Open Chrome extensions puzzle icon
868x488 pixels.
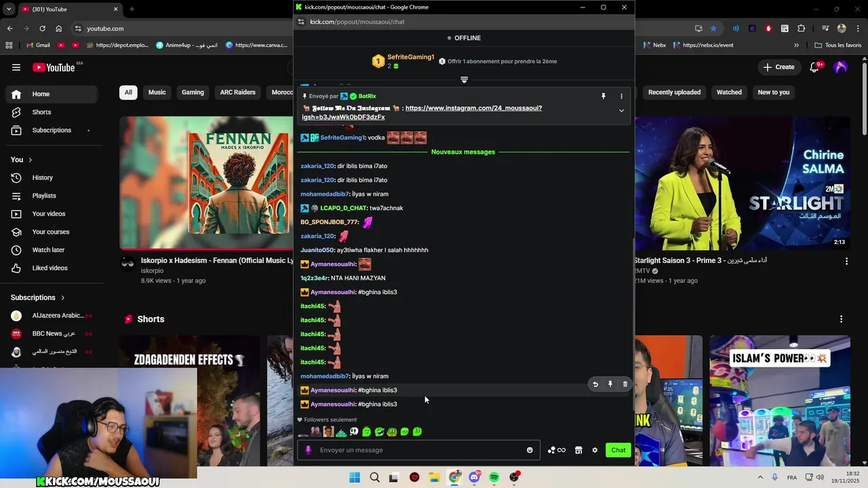[x=801, y=28]
